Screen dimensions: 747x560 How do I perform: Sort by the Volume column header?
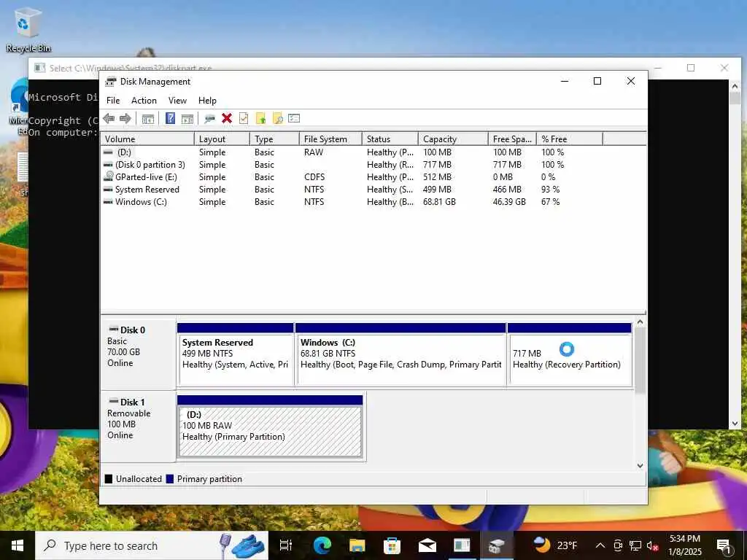coord(147,139)
